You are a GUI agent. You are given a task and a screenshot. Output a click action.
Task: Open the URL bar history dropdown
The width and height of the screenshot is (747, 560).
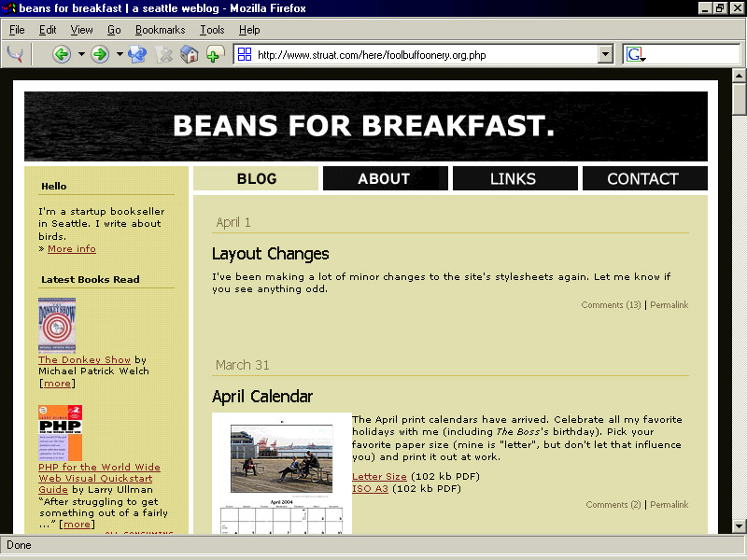click(x=605, y=54)
